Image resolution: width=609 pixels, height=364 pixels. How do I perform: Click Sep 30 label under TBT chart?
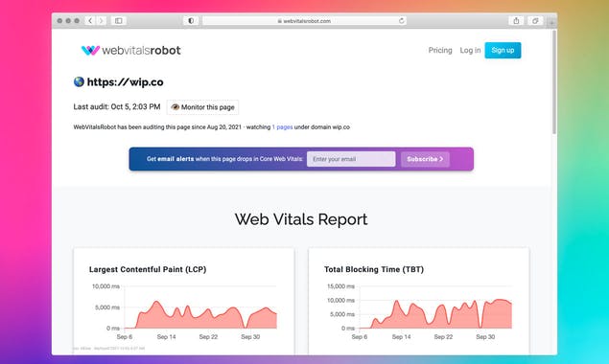tap(485, 337)
